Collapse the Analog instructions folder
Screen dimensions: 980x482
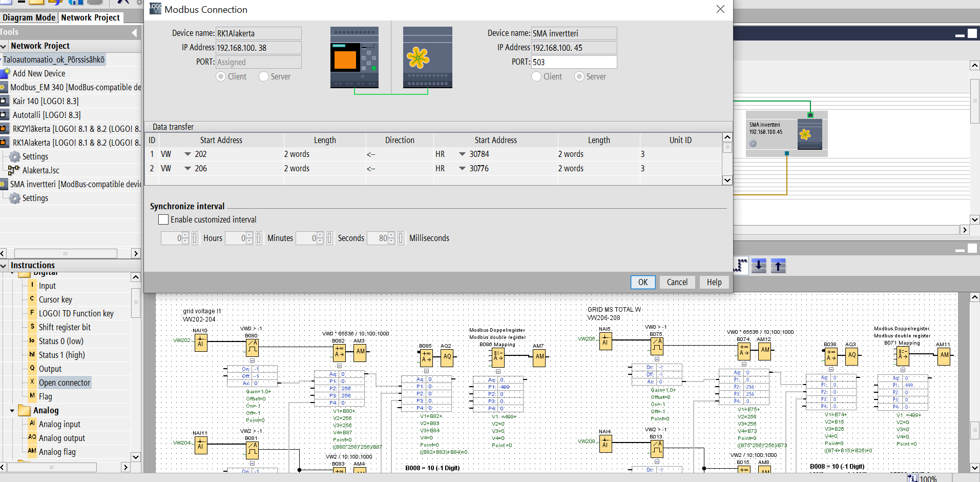(x=12, y=411)
